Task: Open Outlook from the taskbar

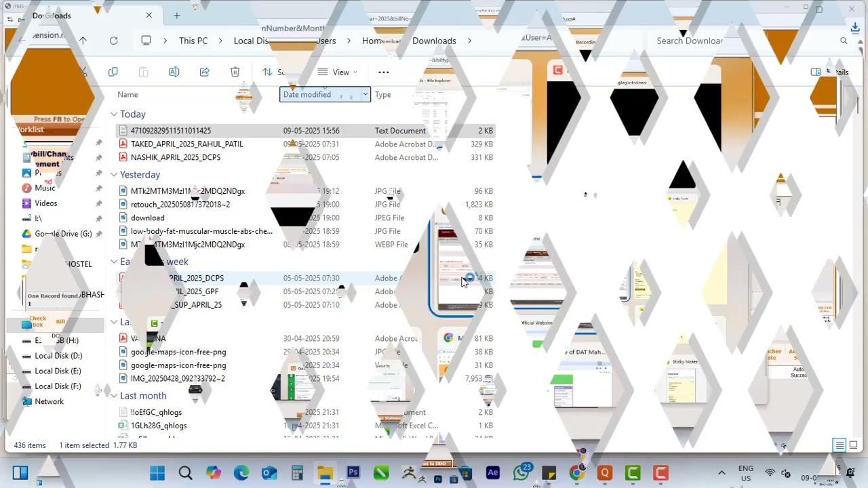Action: tap(269, 473)
